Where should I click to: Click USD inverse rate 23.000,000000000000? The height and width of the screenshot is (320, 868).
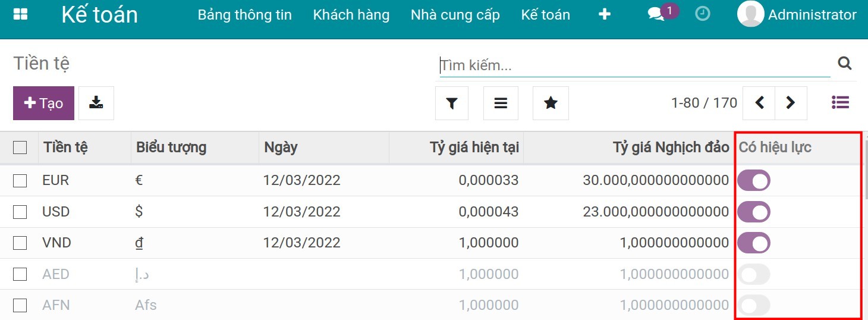656,212
